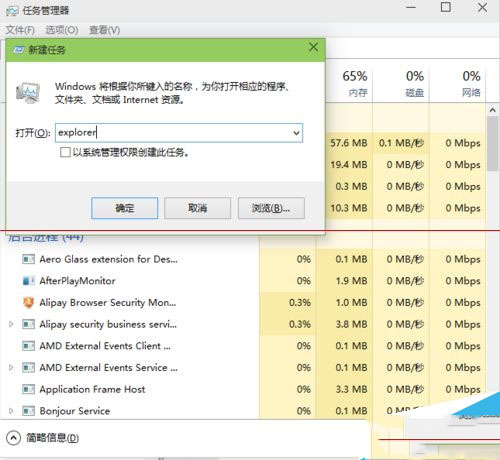Select the AfterPlayMonitor process name

(x=77, y=281)
